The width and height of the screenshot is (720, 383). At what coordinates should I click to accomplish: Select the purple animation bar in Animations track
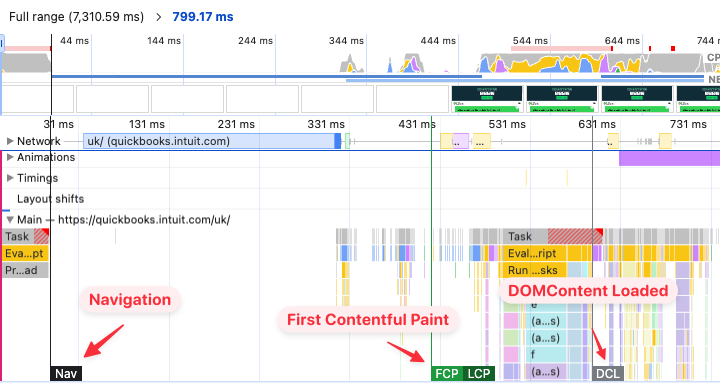[x=669, y=158]
